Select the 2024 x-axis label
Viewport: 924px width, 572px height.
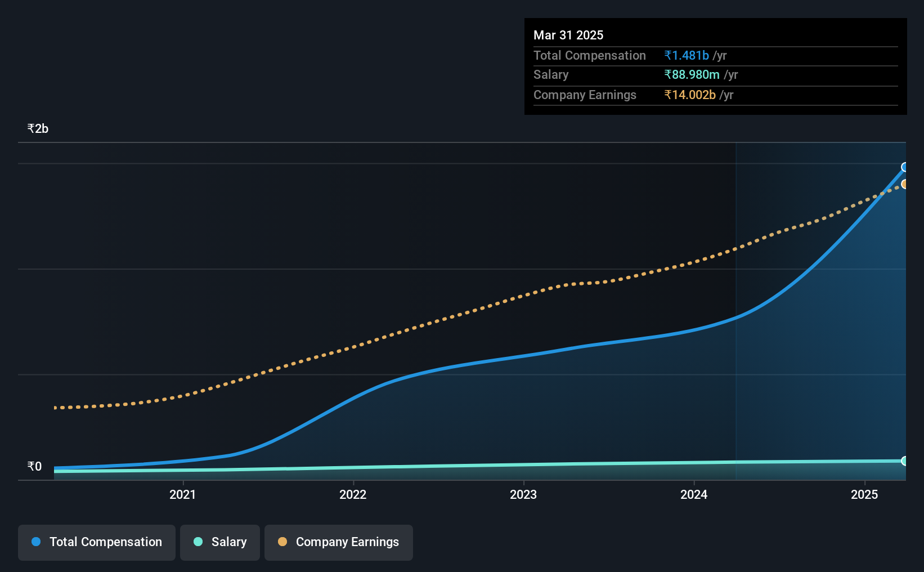(x=694, y=494)
